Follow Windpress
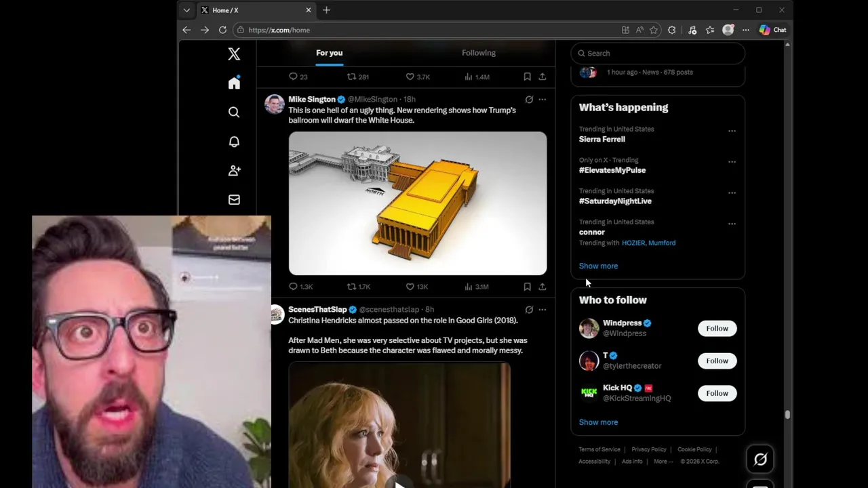 click(717, 329)
